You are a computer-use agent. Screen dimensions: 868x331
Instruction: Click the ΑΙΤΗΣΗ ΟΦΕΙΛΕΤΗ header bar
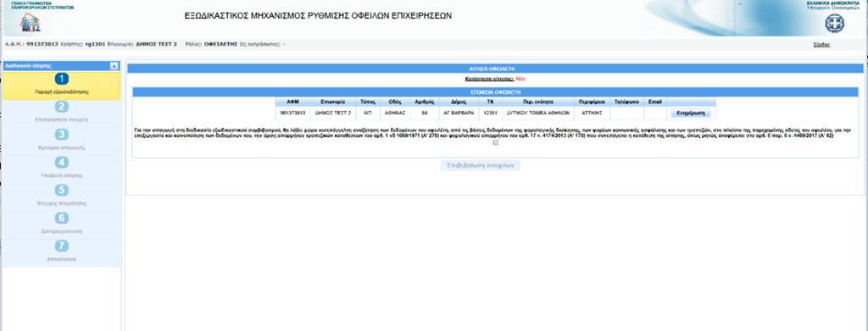click(x=495, y=69)
